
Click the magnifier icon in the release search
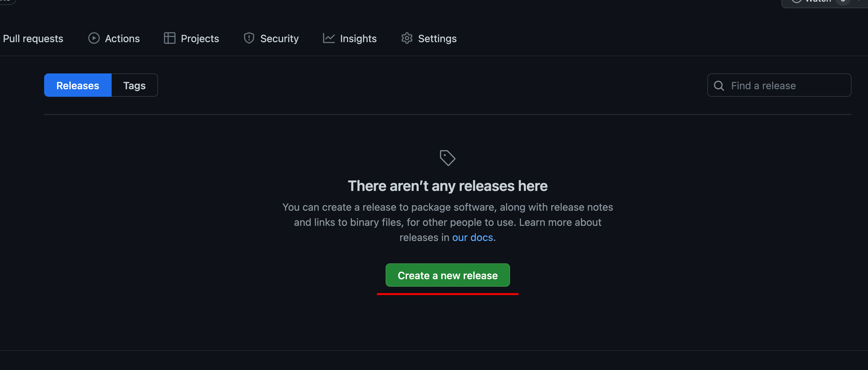tap(719, 86)
